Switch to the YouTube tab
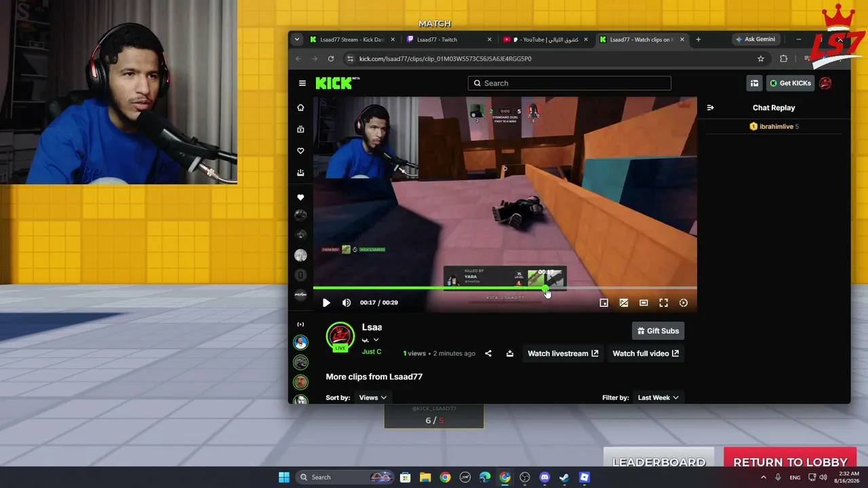Screen dimensions: 868x488 pyautogui.click(x=546, y=39)
